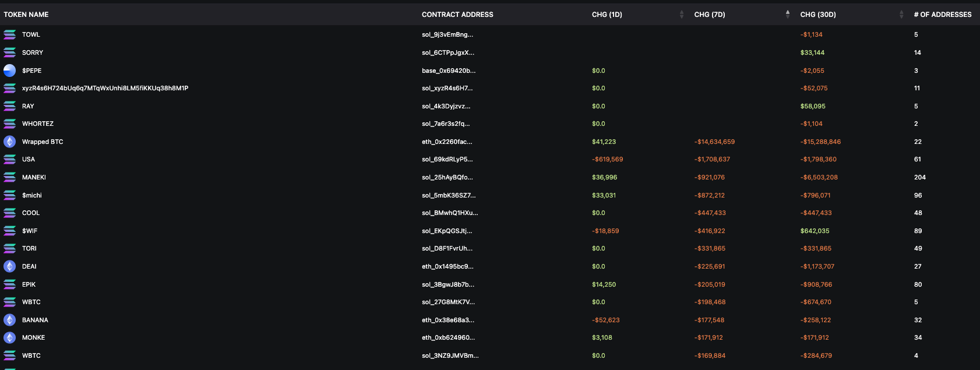Select the $michi token name
The image size is (980, 370).
point(32,195)
